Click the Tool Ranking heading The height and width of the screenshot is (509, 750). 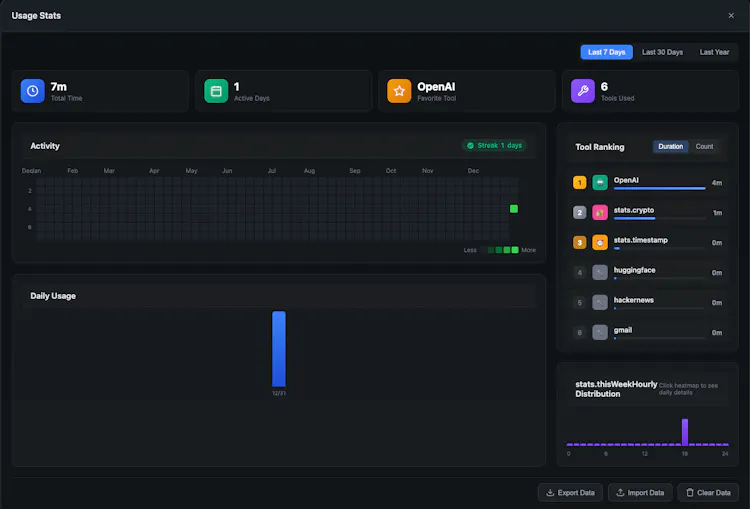click(600, 147)
